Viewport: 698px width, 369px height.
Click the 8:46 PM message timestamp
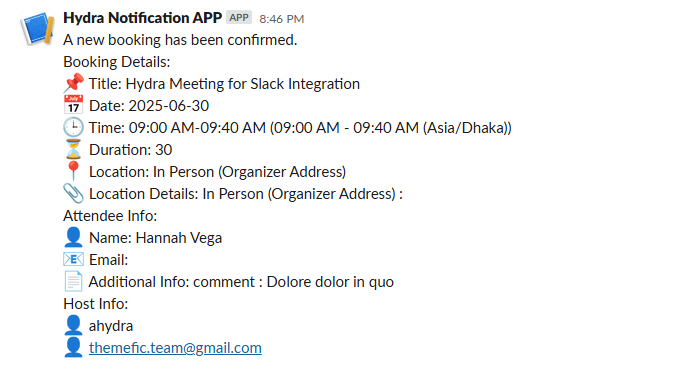[282, 19]
